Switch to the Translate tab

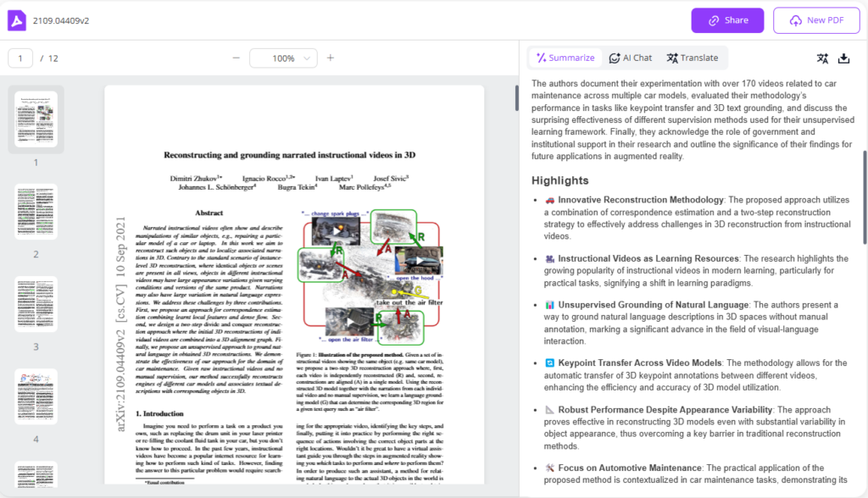pos(692,58)
